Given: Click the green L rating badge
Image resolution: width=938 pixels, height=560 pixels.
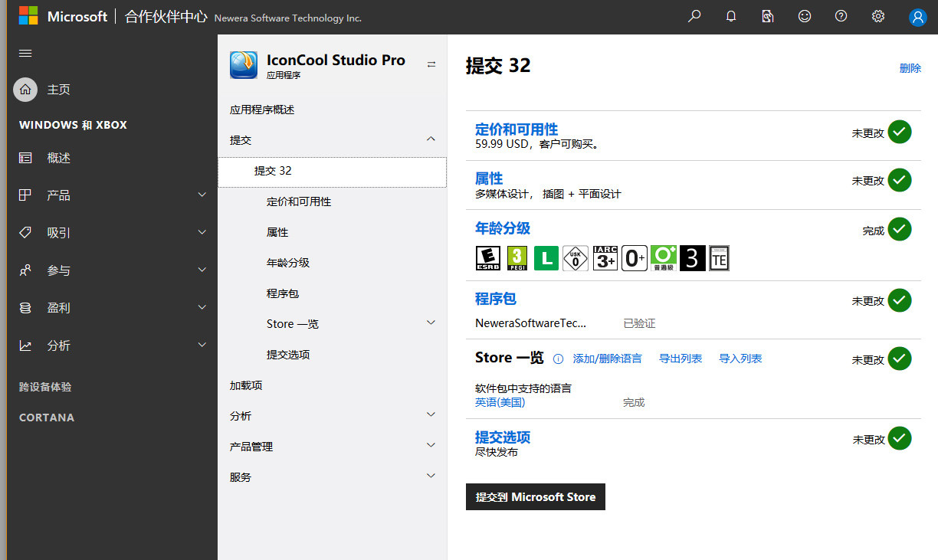Looking at the screenshot, I should point(546,258).
